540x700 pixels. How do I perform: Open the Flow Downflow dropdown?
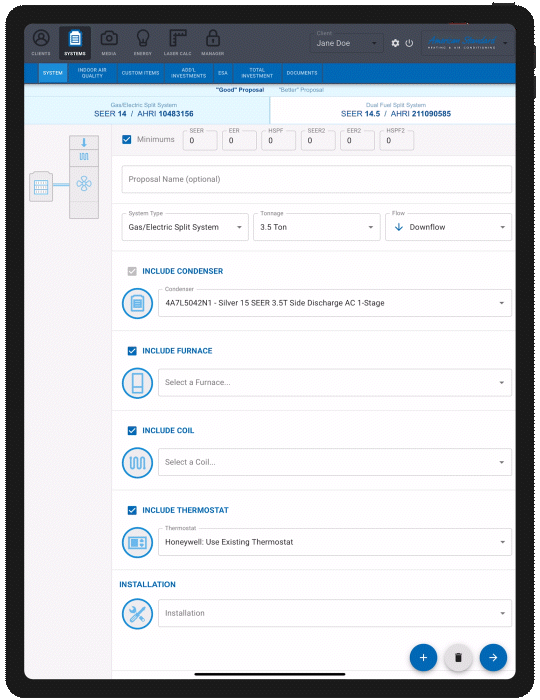click(448, 227)
